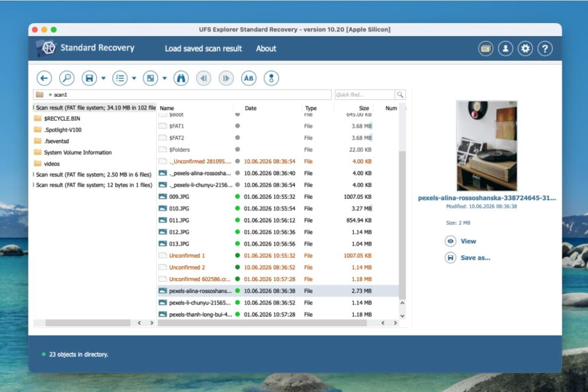The width and height of the screenshot is (588, 392).
Task: Open the storage drive icon in header
Action: coord(486,48)
